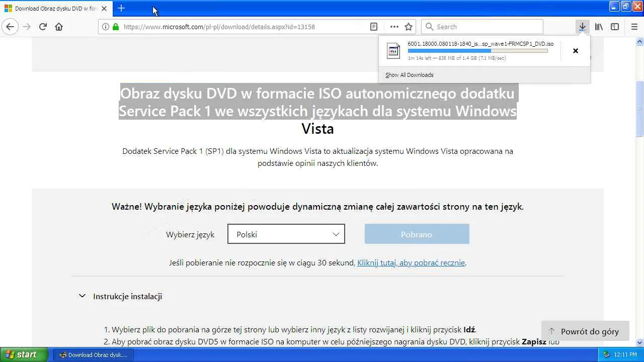Restore down the Firefox window
Viewport: 644px width, 362px height.
point(626,7)
